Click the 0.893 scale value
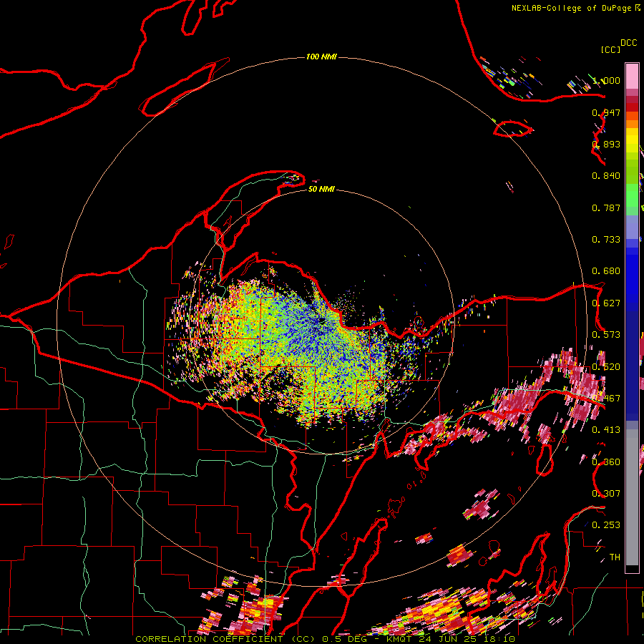The height and width of the screenshot is (644, 644). [x=606, y=144]
